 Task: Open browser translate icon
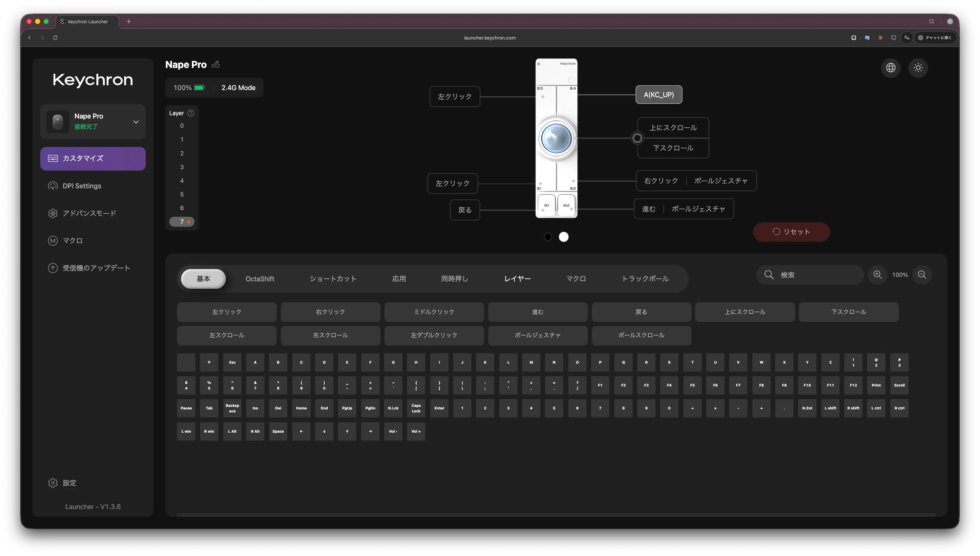907,38
